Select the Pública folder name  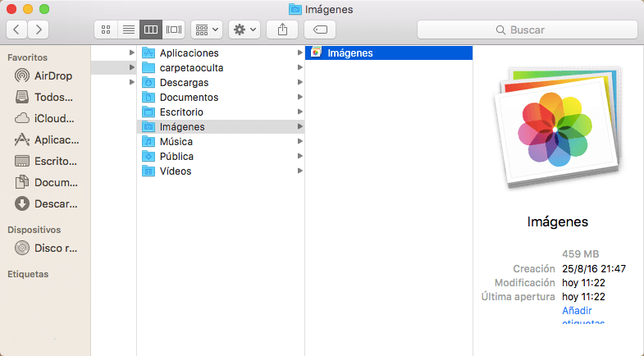coord(176,157)
